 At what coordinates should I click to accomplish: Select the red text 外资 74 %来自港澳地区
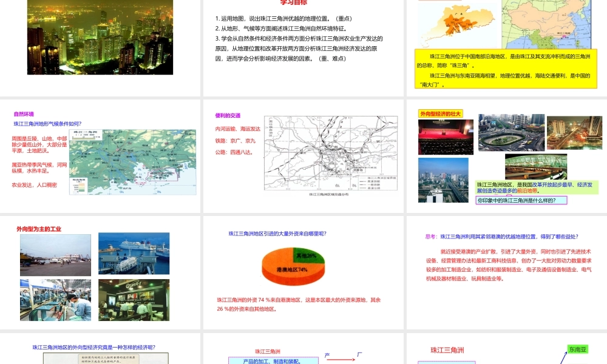(299, 305)
